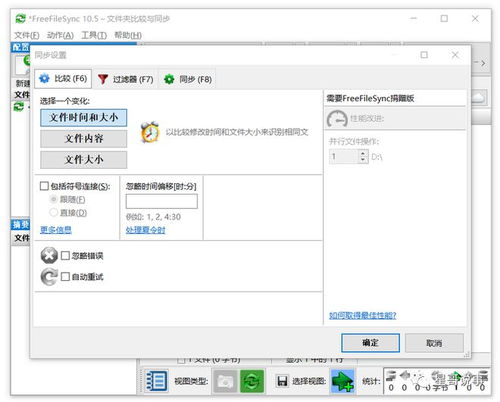Enable the 包括符号连接 checkbox
This screenshot has height=402, width=500.
[44, 186]
